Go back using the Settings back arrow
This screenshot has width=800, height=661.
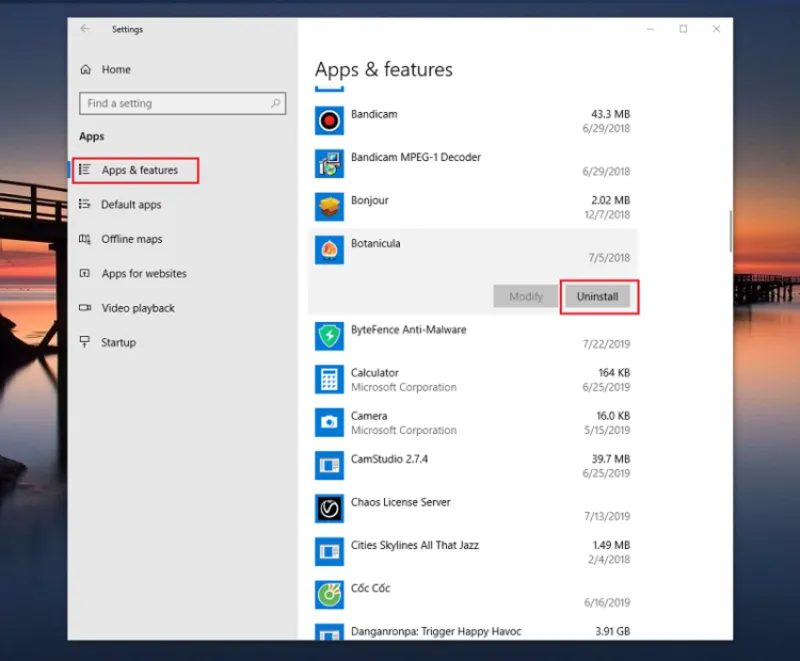(85, 29)
